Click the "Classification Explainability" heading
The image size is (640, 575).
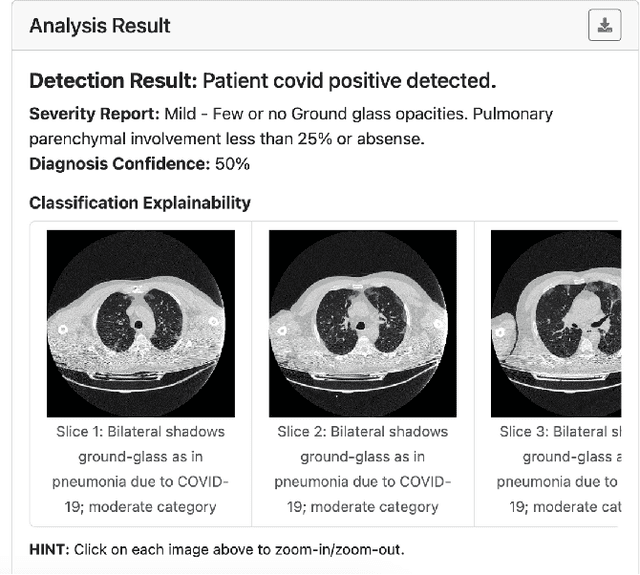coord(140,203)
